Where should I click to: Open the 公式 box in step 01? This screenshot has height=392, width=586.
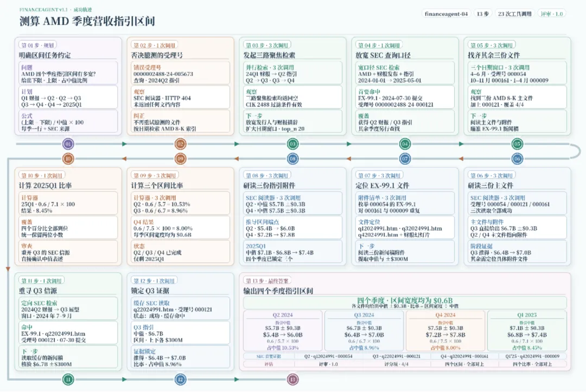click(x=68, y=121)
